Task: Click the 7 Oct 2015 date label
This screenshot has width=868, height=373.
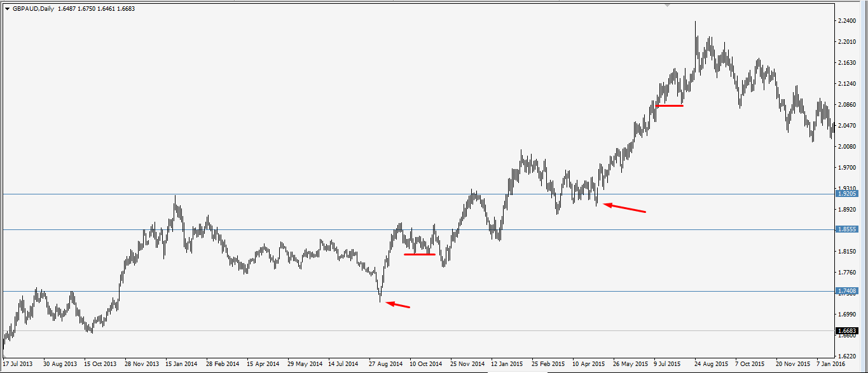Action: click(751, 364)
